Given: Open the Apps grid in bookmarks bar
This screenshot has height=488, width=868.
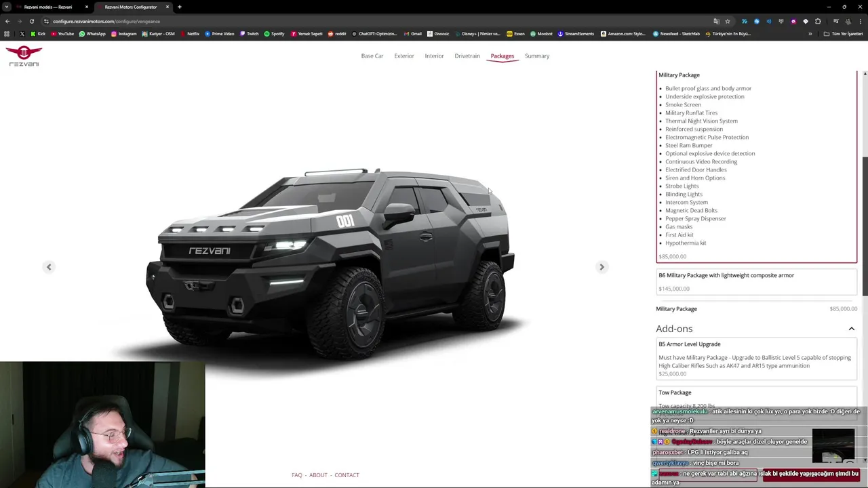Looking at the screenshot, I should (x=7, y=34).
